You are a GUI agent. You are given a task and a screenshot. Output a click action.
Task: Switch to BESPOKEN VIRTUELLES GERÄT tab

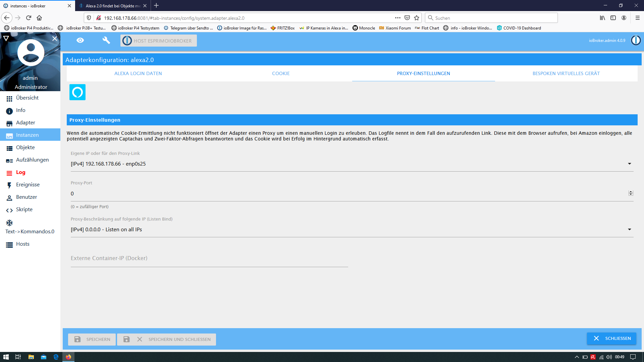click(566, 73)
